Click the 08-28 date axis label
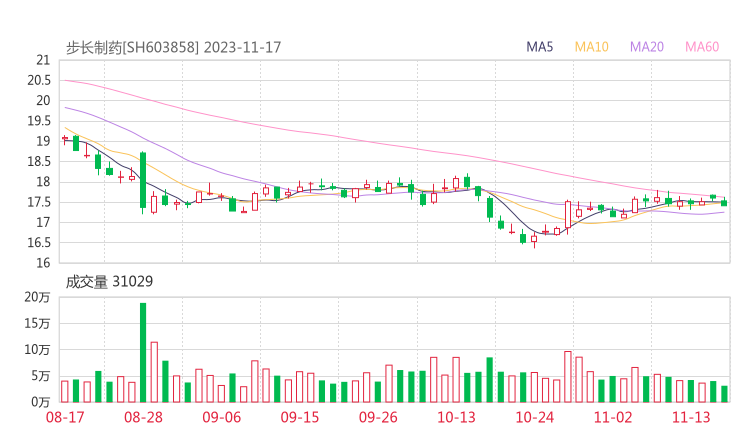 [143, 417]
